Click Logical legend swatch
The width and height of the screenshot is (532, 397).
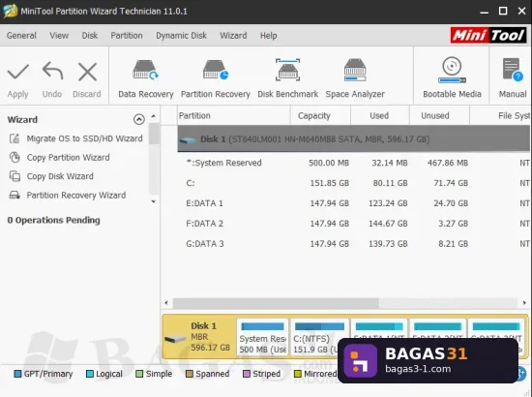click(x=90, y=374)
